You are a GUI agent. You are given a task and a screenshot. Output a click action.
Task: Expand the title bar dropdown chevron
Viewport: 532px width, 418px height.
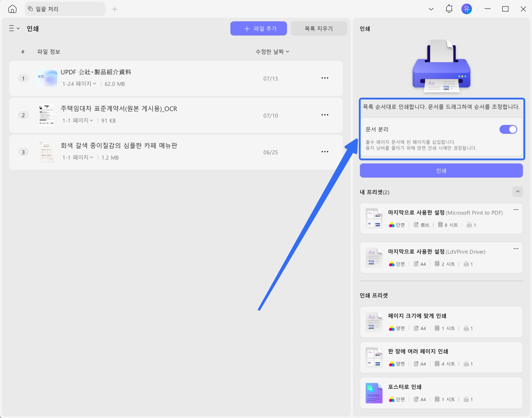(431, 9)
